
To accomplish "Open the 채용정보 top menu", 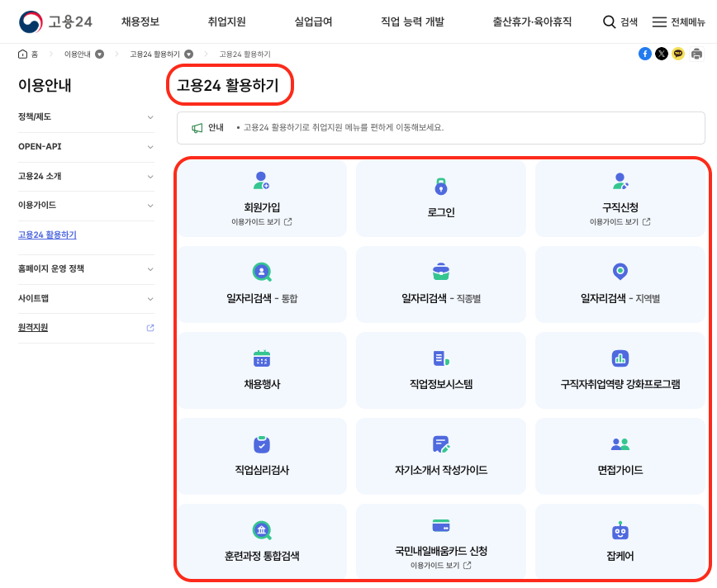I will 140,21.
